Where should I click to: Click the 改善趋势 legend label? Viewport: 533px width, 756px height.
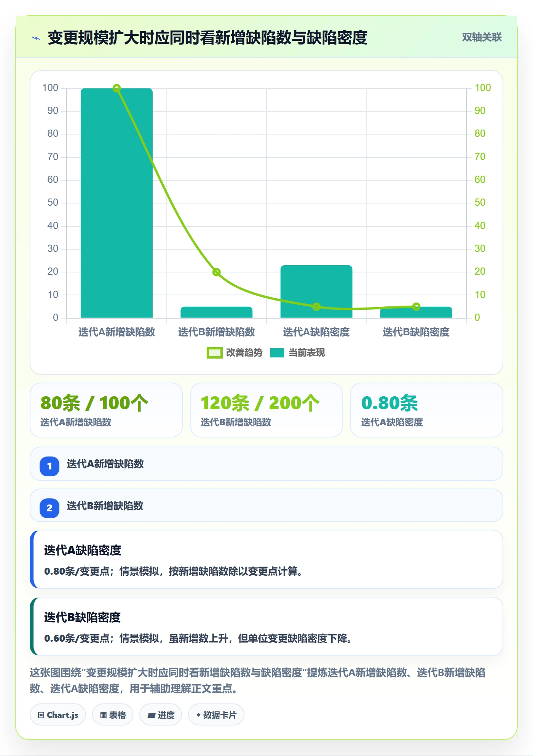(x=244, y=353)
